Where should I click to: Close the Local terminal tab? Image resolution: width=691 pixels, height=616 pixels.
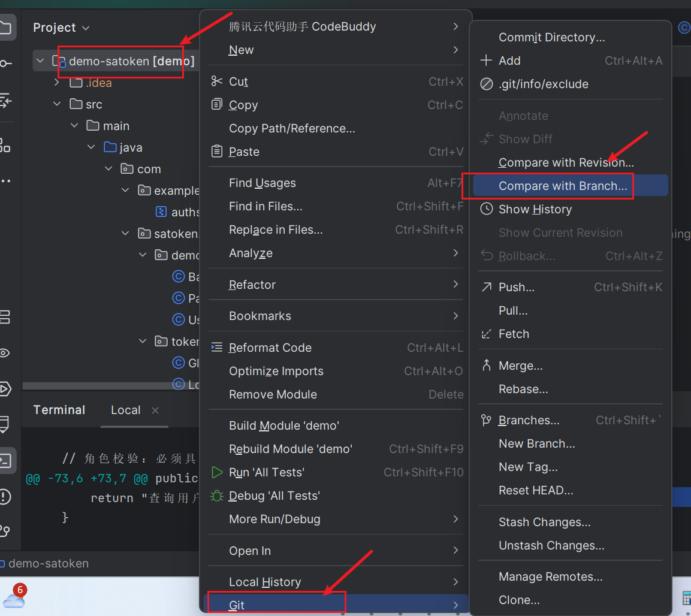click(x=155, y=410)
